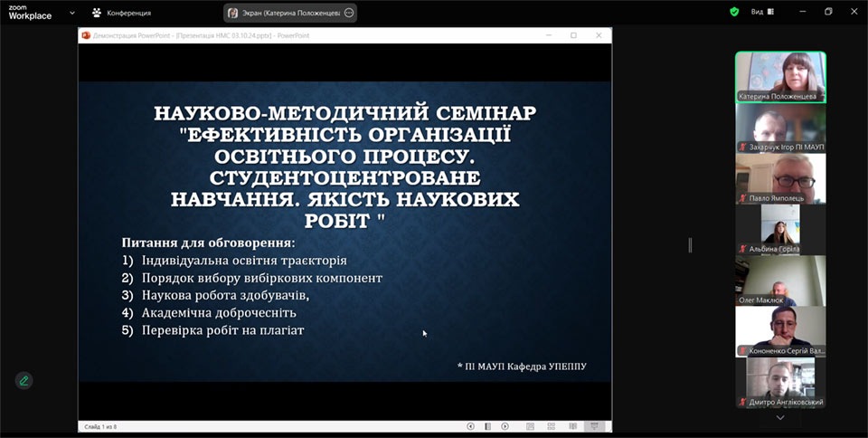Open the green encryption shield info

(734, 12)
